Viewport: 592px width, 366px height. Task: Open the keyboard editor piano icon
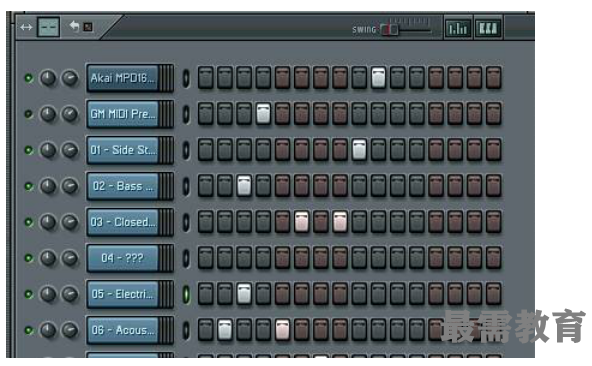(x=488, y=28)
